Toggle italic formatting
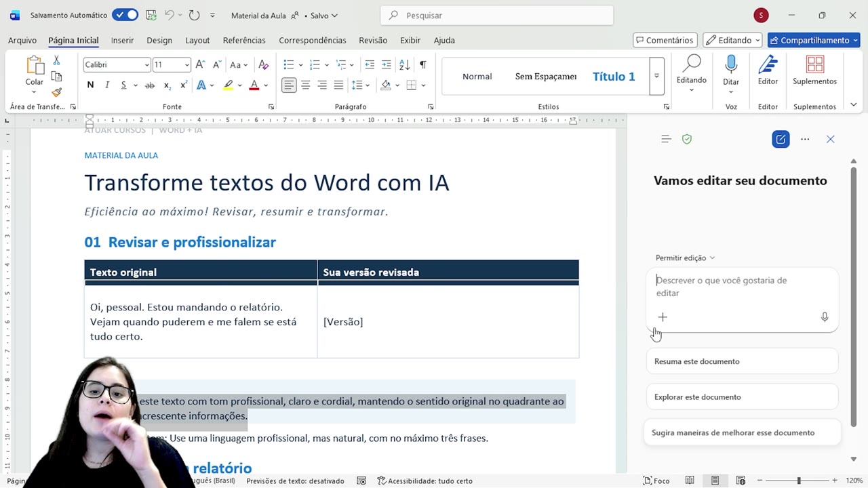The height and width of the screenshot is (488, 868). [106, 85]
